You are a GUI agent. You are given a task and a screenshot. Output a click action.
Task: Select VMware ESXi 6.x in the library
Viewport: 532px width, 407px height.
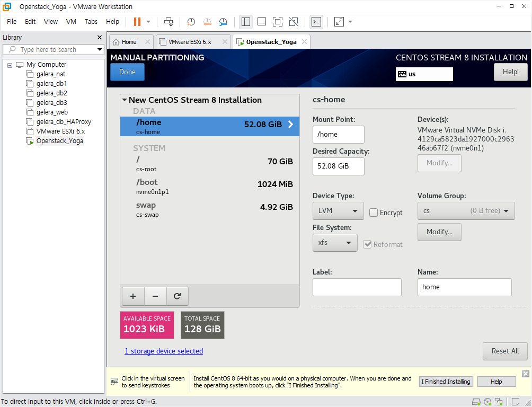point(60,131)
